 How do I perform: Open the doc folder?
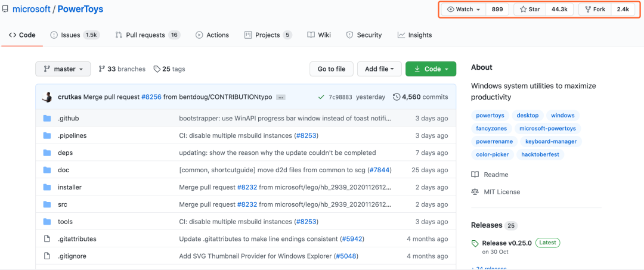point(64,170)
